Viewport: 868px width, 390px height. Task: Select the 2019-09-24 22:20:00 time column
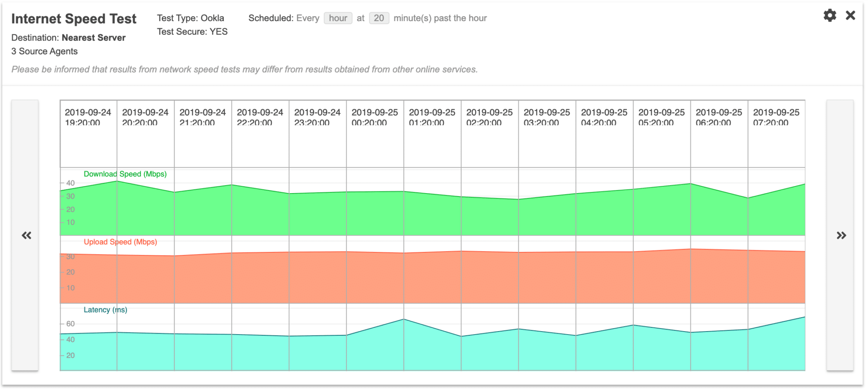click(260, 117)
